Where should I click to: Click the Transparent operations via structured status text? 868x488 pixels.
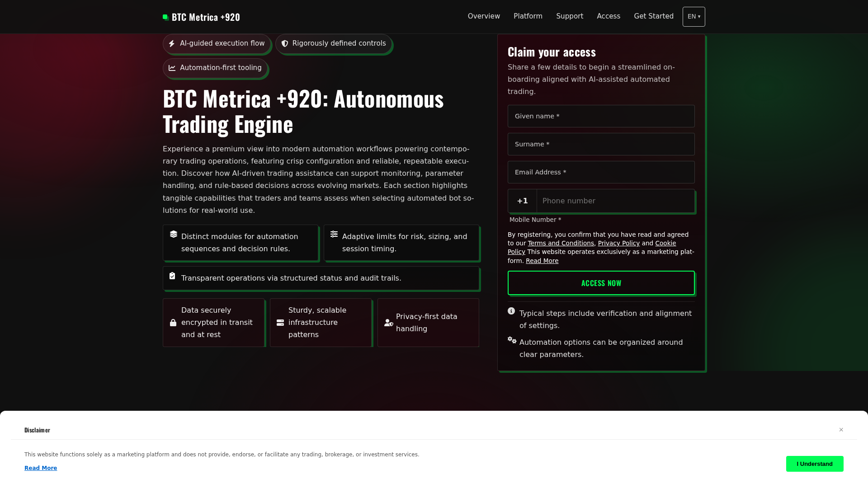click(x=291, y=278)
